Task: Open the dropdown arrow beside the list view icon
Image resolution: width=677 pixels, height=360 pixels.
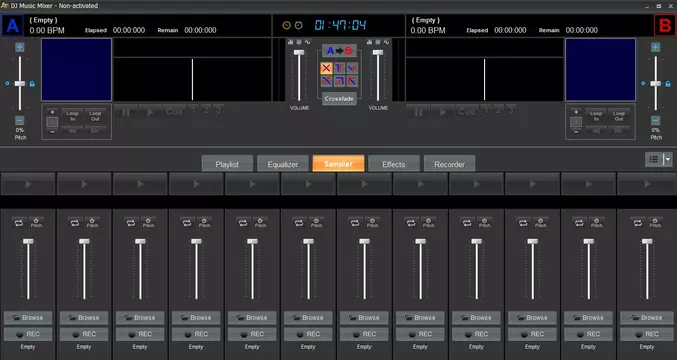Action: click(668, 160)
